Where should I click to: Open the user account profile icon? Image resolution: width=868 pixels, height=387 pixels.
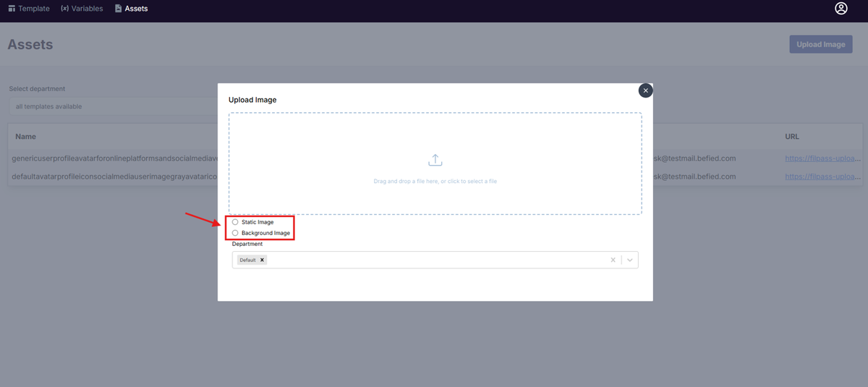click(841, 9)
